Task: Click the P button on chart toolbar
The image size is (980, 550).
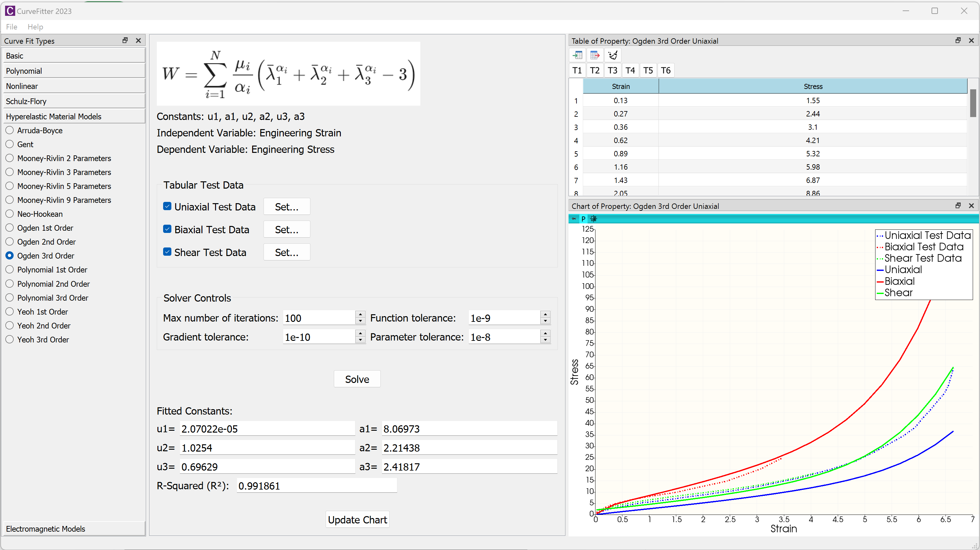Action: tap(583, 219)
